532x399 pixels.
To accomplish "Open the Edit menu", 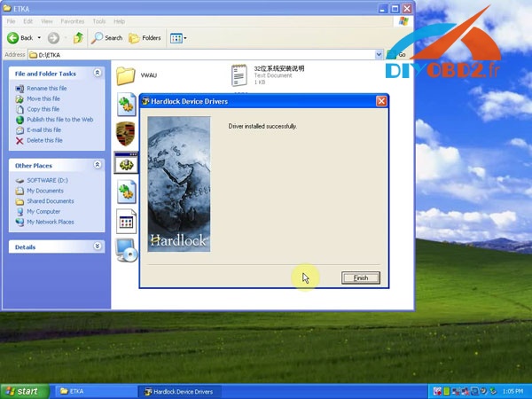I will (x=27, y=21).
